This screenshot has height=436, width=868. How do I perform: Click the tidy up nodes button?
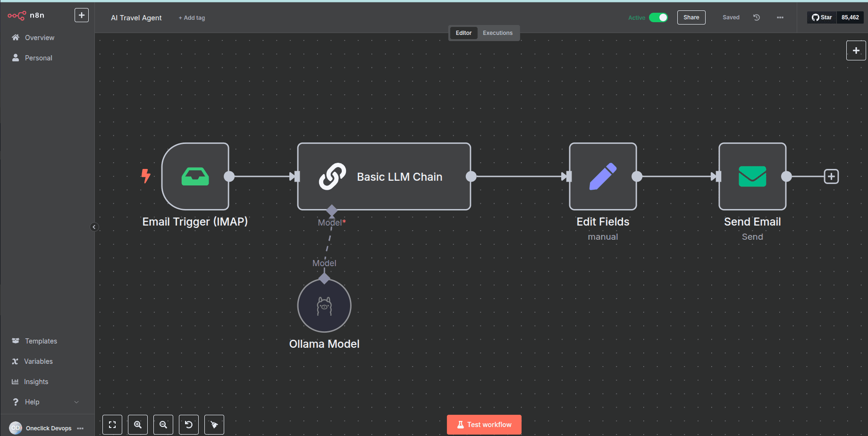(214, 425)
